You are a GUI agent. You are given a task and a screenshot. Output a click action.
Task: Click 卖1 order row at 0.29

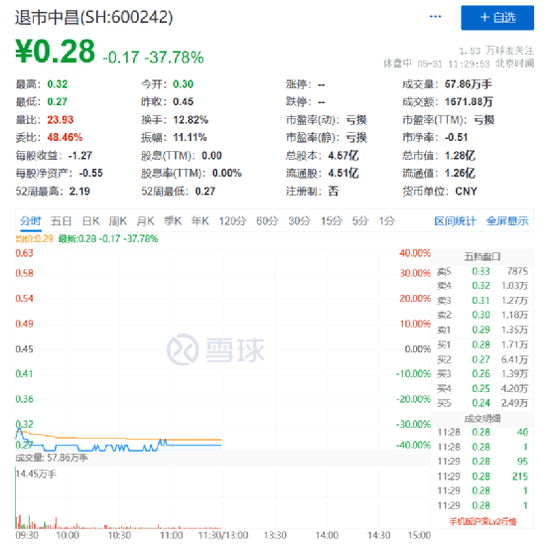482,330
